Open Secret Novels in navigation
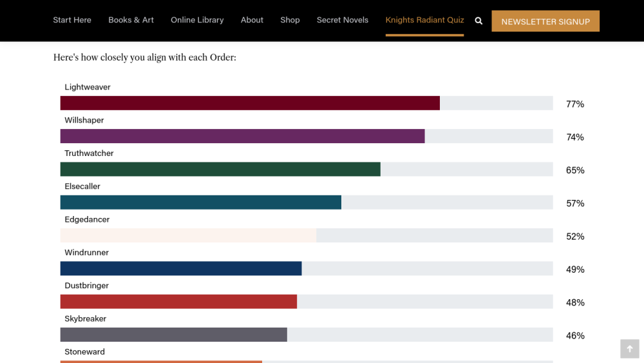 tap(343, 20)
